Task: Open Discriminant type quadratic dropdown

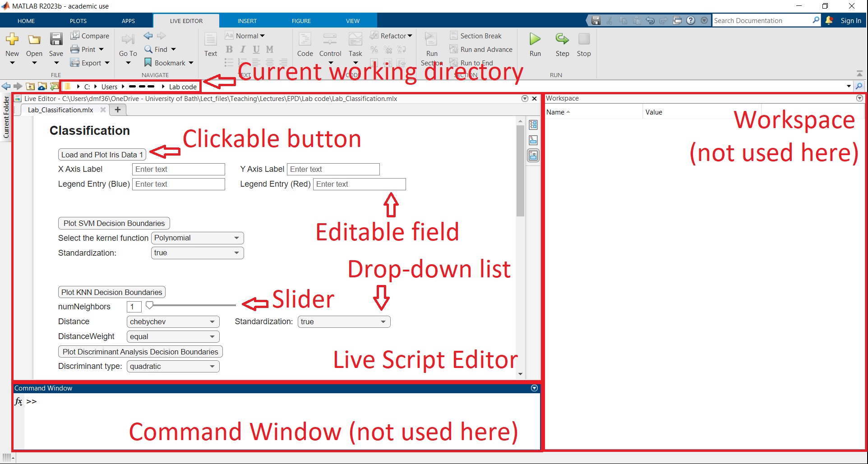Action: click(x=173, y=367)
